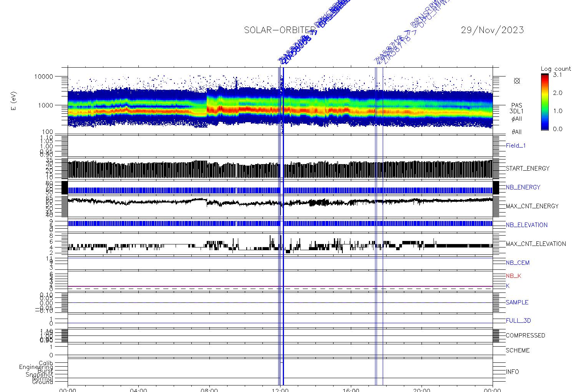This screenshot has width=581, height=392.
Task: Click the START_ENERGY panel label
Action: coord(528,168)
